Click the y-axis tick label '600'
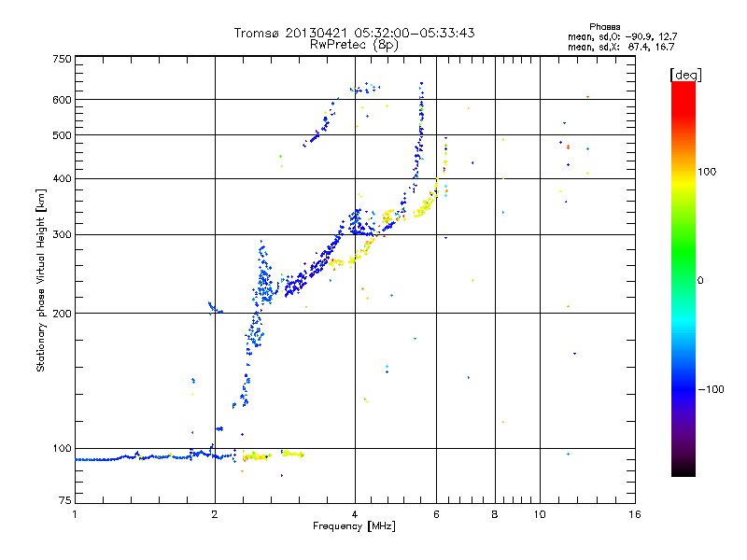Screen dimensions: 747x560 click(x=62, y=100)
